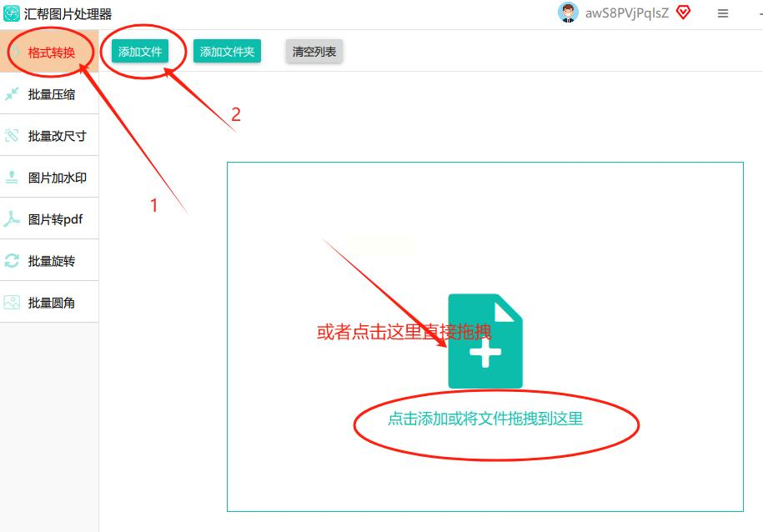Switch to 批量改尺寸 tab
This screenshot has width=763, height=532.
tap(49, 135)
